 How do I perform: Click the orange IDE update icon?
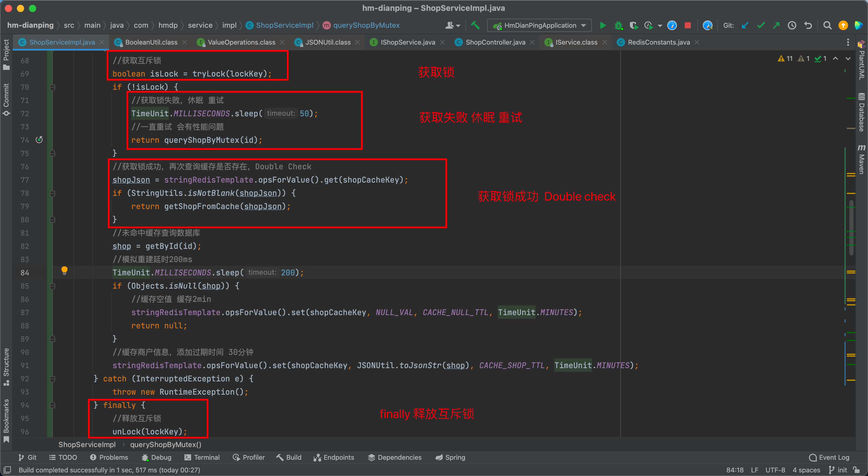(x=843, y=25)
